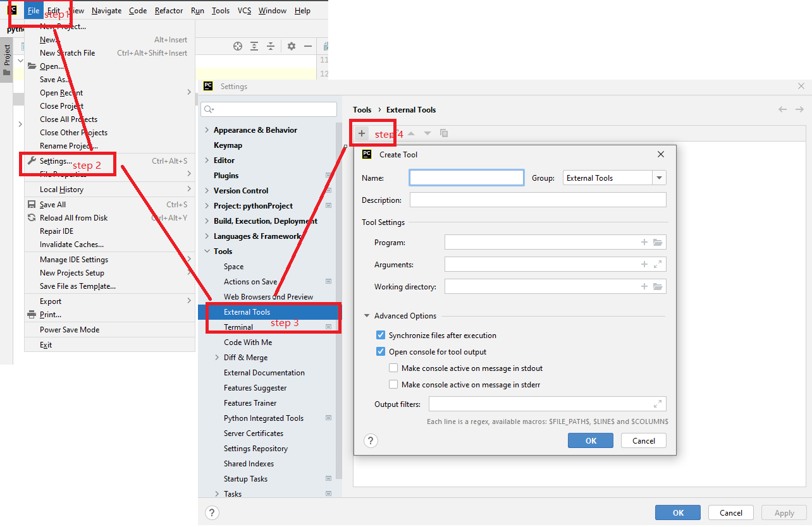The width and height of the screenshot is (812, 527).
Task: Click Cancel in the Create Tool dialog
Action: click(x=644, y=441)
